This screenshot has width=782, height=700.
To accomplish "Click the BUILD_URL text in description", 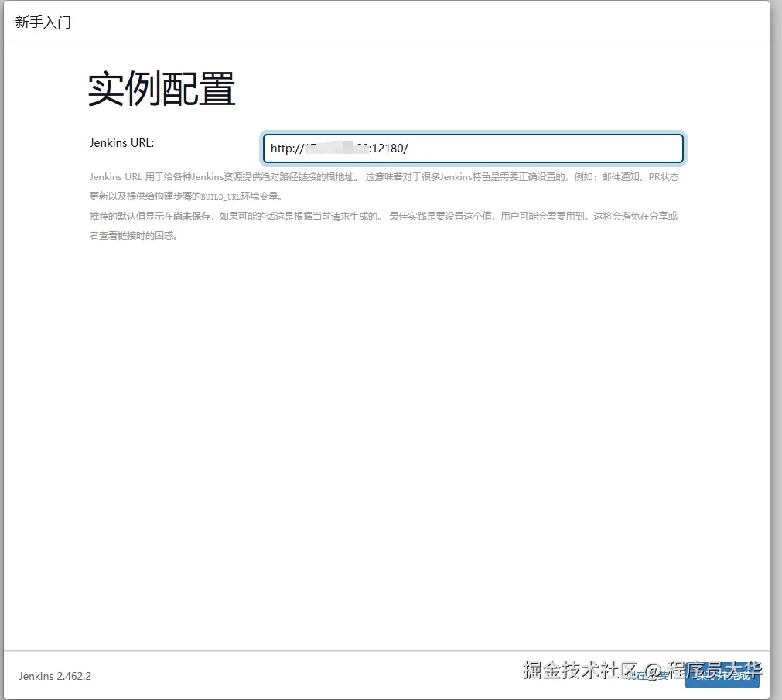I will 220,197.
